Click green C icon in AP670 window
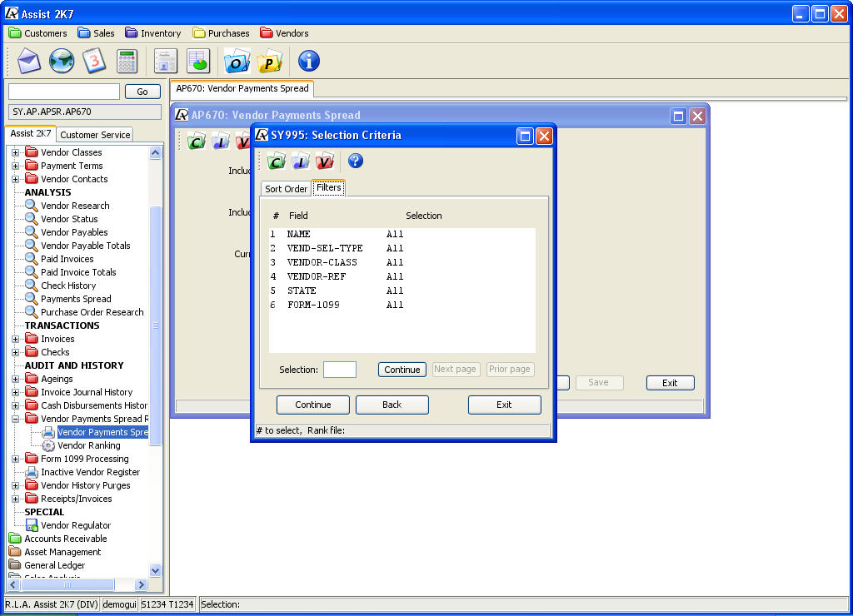Image resolution: width=853 pixels, height=616 pixels. click(x=197, y=142)
